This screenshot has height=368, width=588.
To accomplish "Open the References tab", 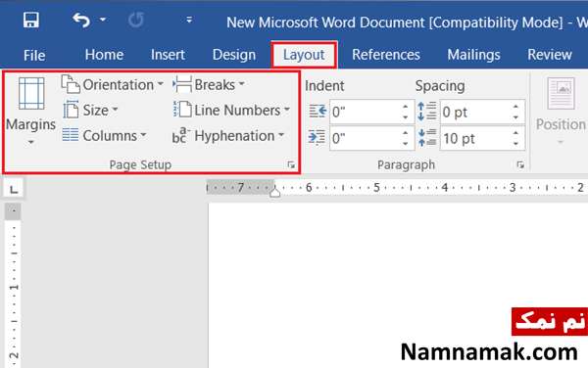I will 386,55.
